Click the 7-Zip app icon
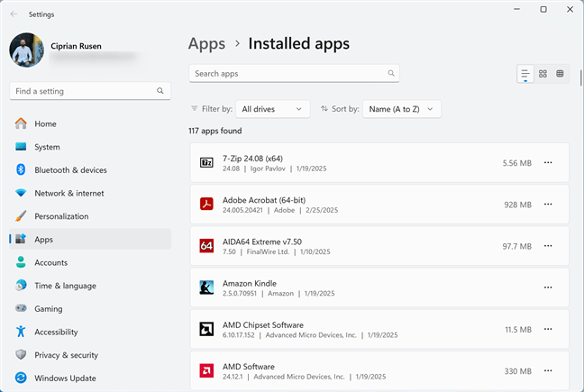Screen dimensions: 584x392 click(206, 163)
